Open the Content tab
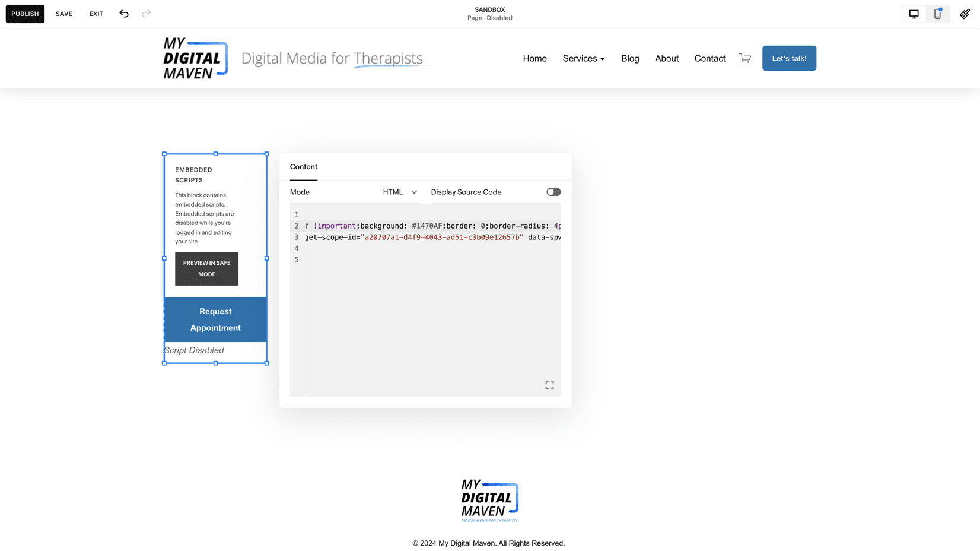 (x=303, y=167)
